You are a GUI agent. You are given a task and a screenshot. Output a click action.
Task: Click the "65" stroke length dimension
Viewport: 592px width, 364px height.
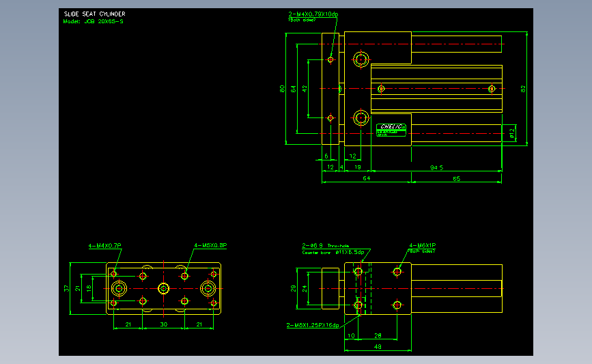point(456,179)
